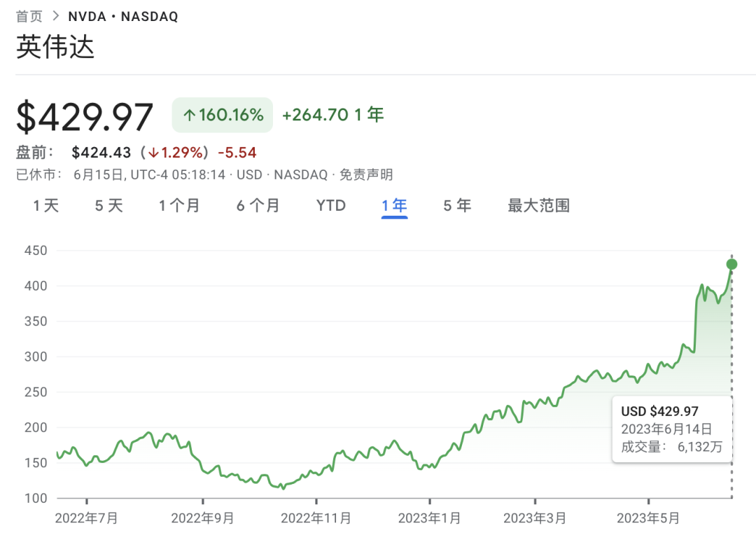Click the red down-arrow pre-market change

[176, 153]
